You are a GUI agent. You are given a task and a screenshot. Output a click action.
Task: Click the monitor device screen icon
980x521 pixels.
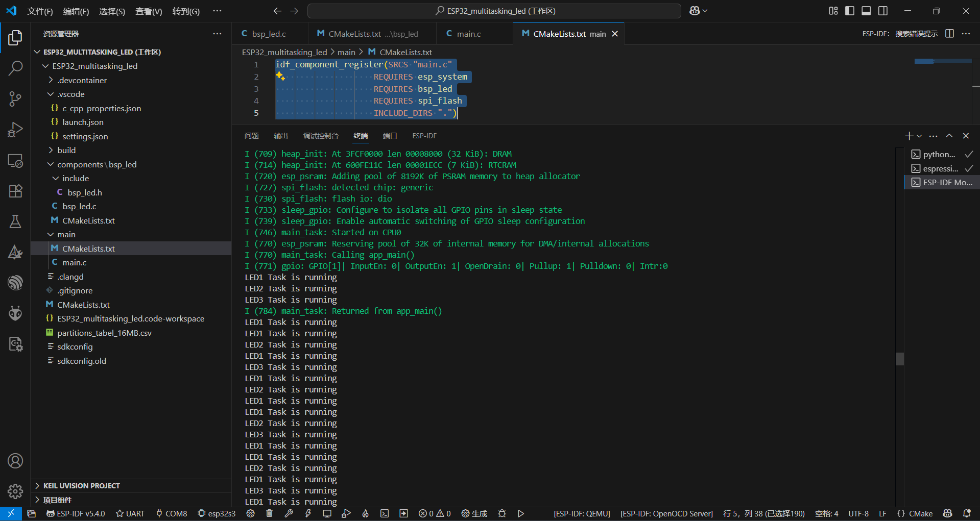327,513
